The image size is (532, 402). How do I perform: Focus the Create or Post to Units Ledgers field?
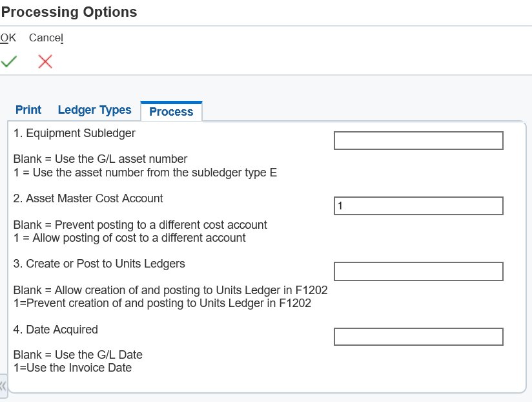click(418, 271)
